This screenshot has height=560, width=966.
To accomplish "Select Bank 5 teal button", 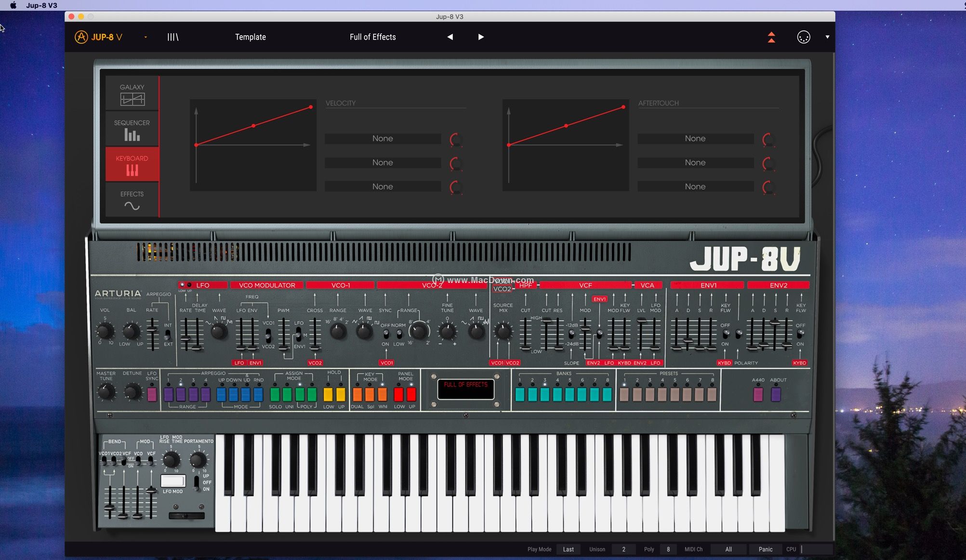I will [569, 394].
